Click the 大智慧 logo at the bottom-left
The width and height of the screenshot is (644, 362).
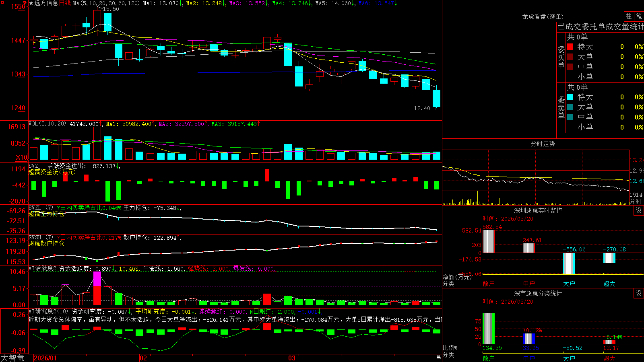click(x=12, y=358)
